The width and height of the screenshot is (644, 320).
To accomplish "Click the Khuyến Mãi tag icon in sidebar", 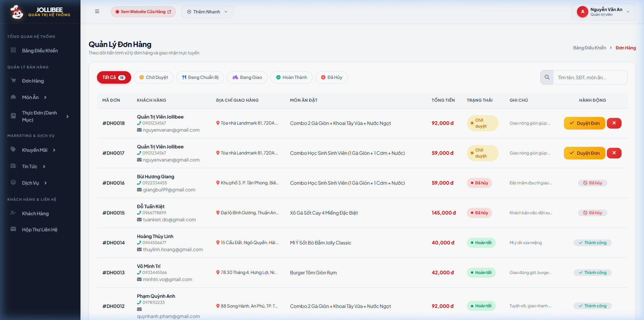I will click(13, 149).
